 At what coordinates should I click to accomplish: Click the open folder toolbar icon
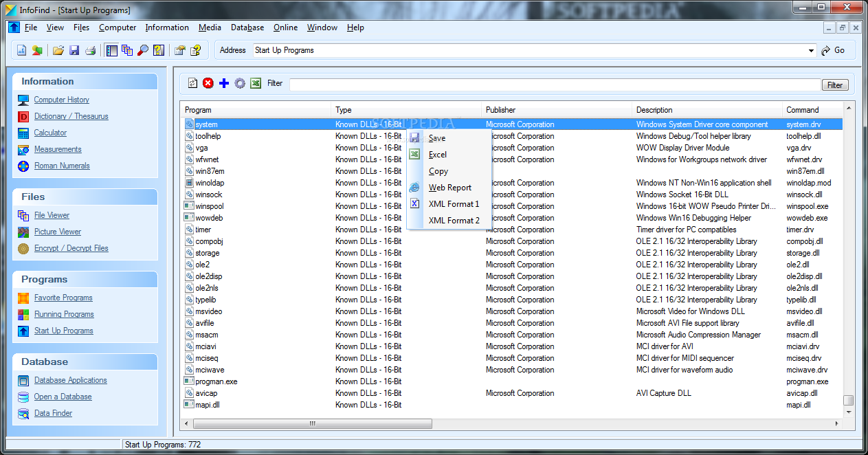click(58, 50)
